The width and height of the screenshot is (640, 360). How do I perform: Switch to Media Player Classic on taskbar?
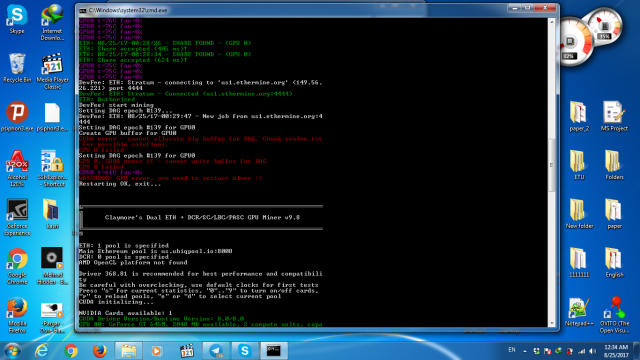187,351
